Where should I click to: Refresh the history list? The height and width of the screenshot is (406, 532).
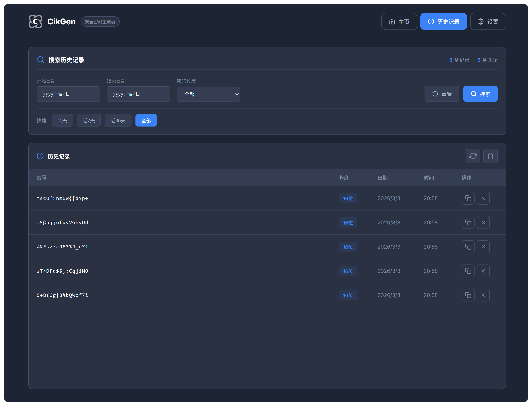point(473,156)
